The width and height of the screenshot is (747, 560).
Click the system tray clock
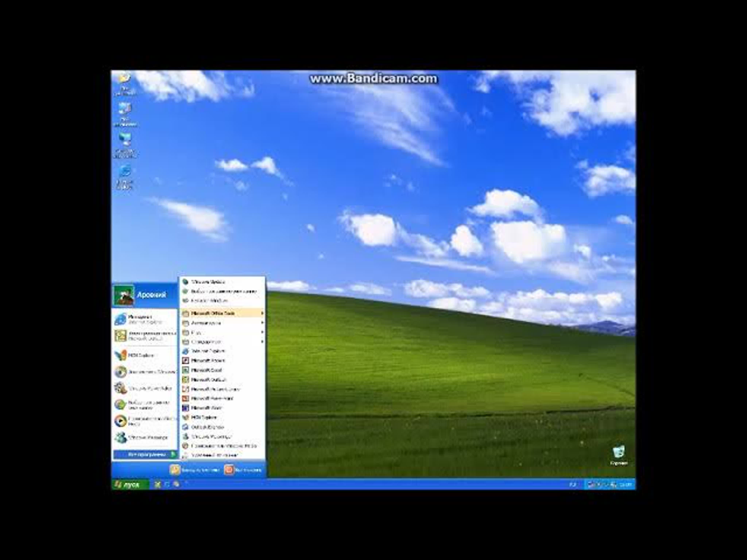pyautogui.click(x=626, y=485)
